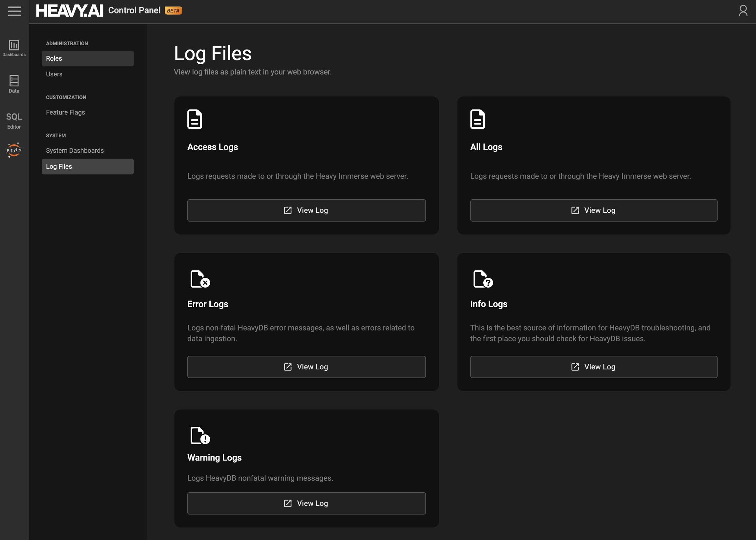Click the user profile icon
The width and height of the screenshot is (756, 540).
click(x=743, y=11)
